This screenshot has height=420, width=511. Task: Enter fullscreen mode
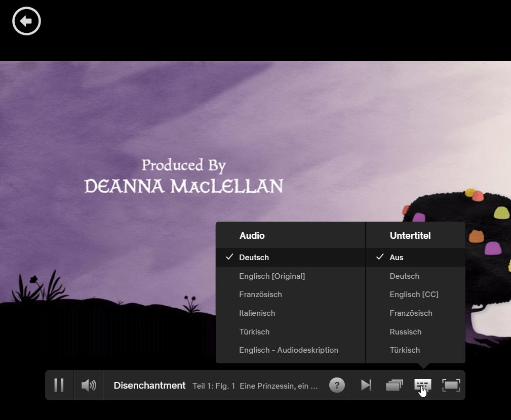pyautogui.click(x=451, y=385)
